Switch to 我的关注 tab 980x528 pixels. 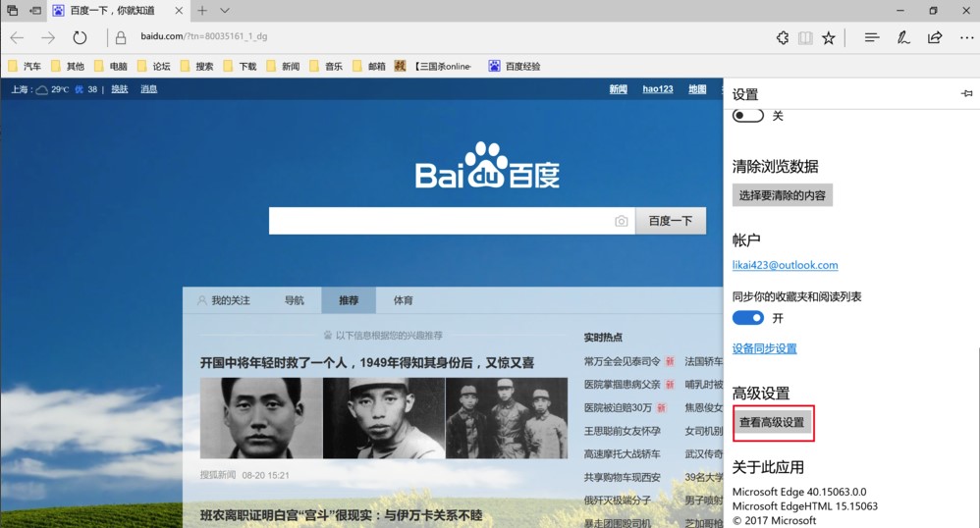tap(224, 300)
